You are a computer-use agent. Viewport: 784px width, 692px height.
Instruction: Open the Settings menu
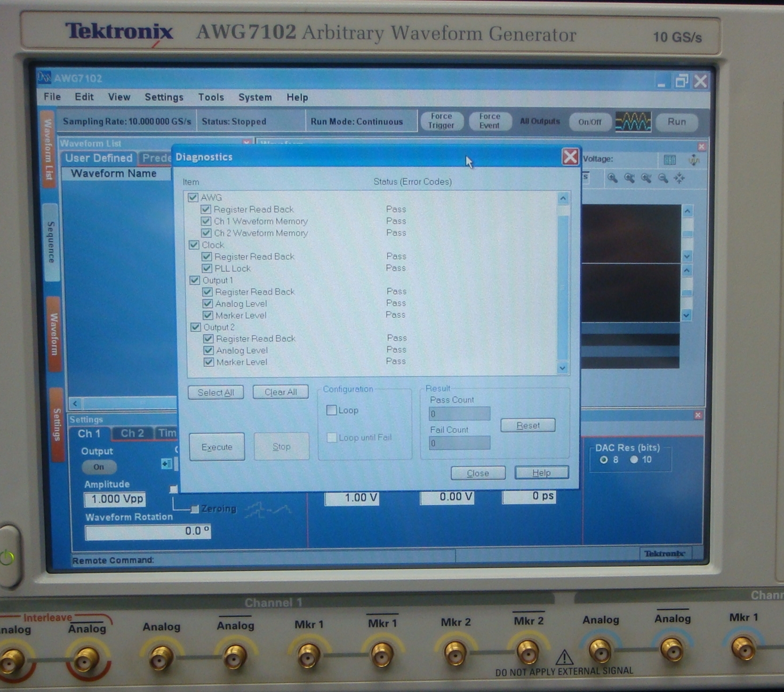pyautogui.click(x=164, y=97)
